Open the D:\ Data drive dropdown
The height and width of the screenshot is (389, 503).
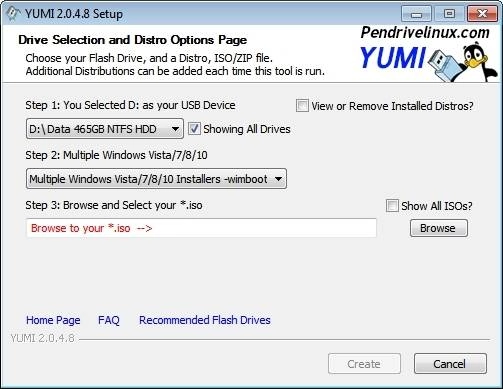[105, 129]
